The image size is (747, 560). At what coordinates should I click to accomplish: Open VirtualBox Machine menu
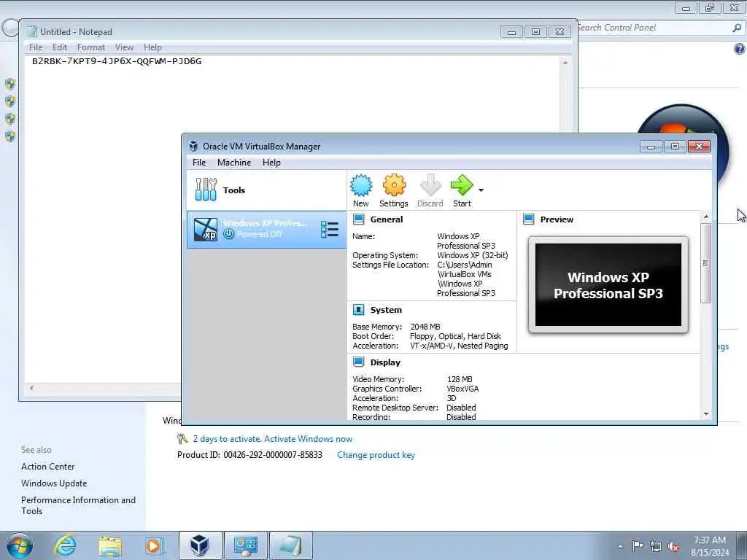(234, 163)
